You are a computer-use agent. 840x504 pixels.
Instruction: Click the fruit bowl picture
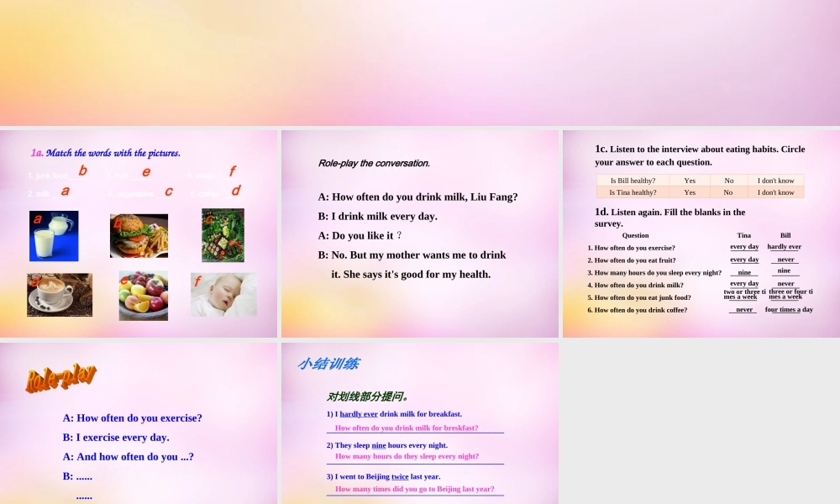coord(143,296)
